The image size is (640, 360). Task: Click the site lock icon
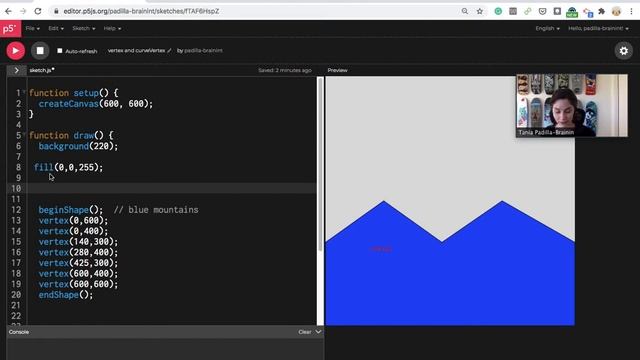[x=56, y=11]
